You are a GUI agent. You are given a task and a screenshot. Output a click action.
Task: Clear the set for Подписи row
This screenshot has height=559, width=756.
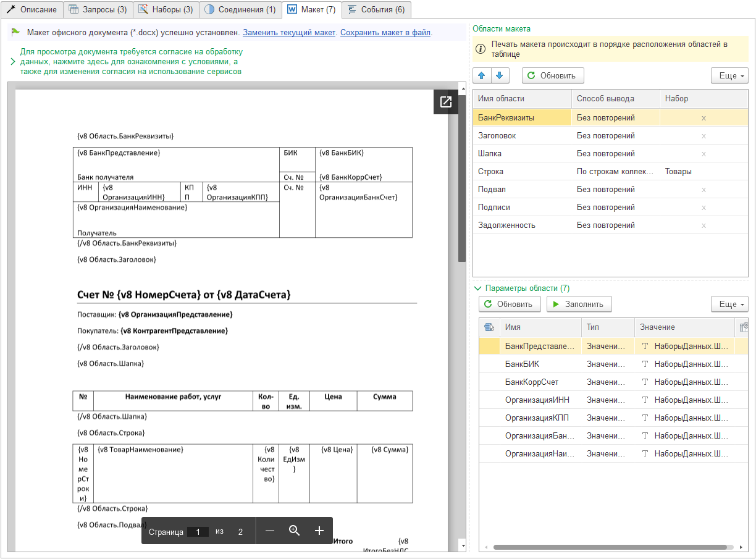[x=703, y=208]
